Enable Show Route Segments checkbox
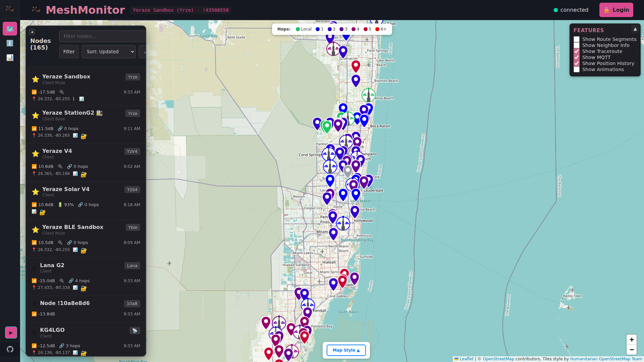Image resolution: width=644 pixels, height=362 pixels. click(577, 39)
